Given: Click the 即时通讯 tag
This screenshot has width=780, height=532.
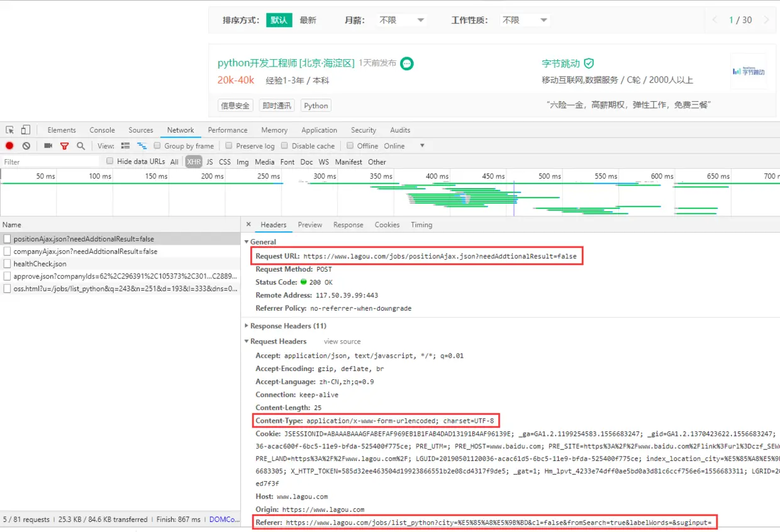Looking at the screenshot, I should tap(277, 106).
